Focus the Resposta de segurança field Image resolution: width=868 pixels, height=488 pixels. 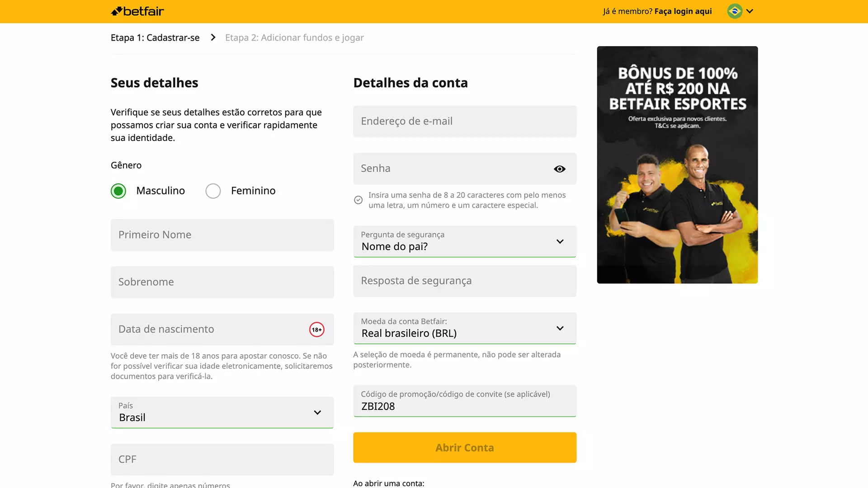click(465, 281)
